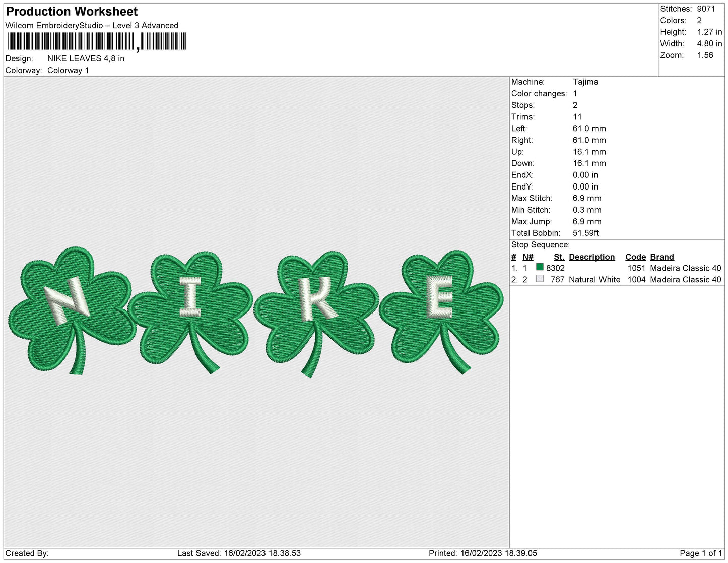This screenshot has width=728, height=563.
Task: Click the Colorway 1 label
Action: [68, 70]
